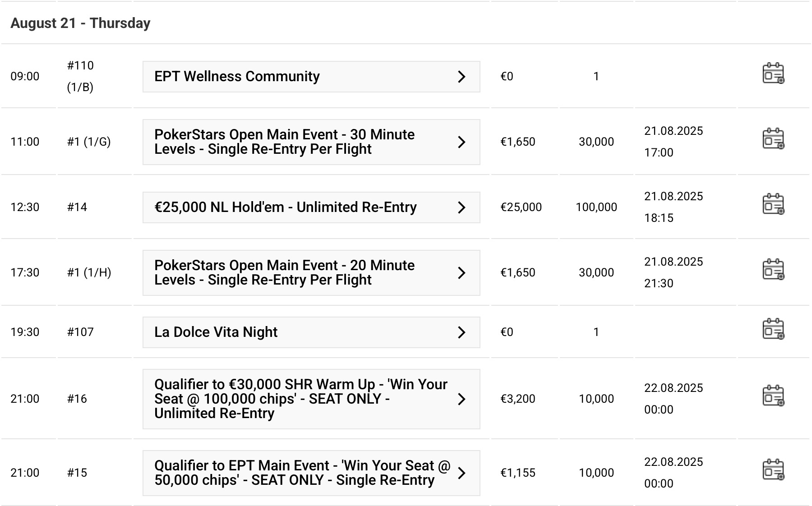Open the EPT Wellness Community event title
The image size is (812, 506).
point(237,77)
